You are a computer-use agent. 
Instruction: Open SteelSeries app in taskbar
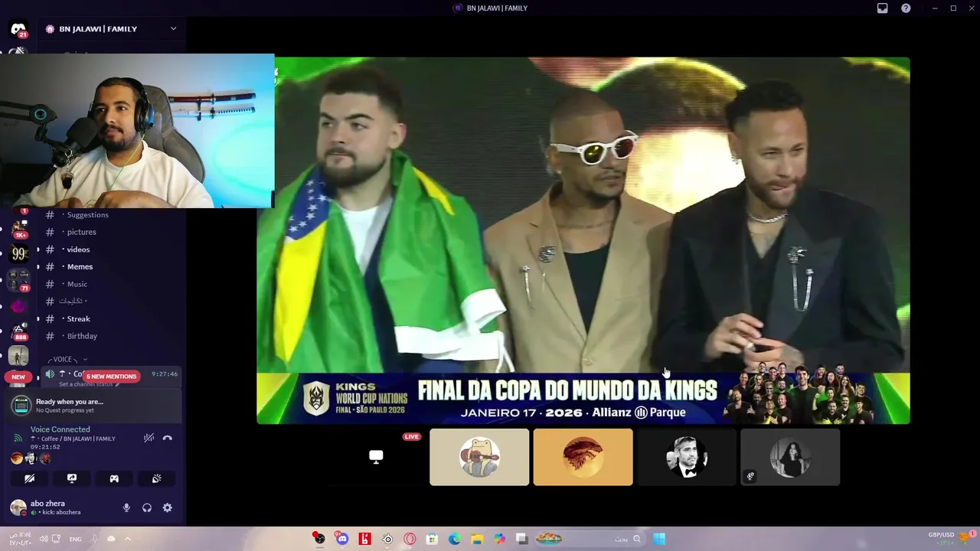(x=387, y=539)
